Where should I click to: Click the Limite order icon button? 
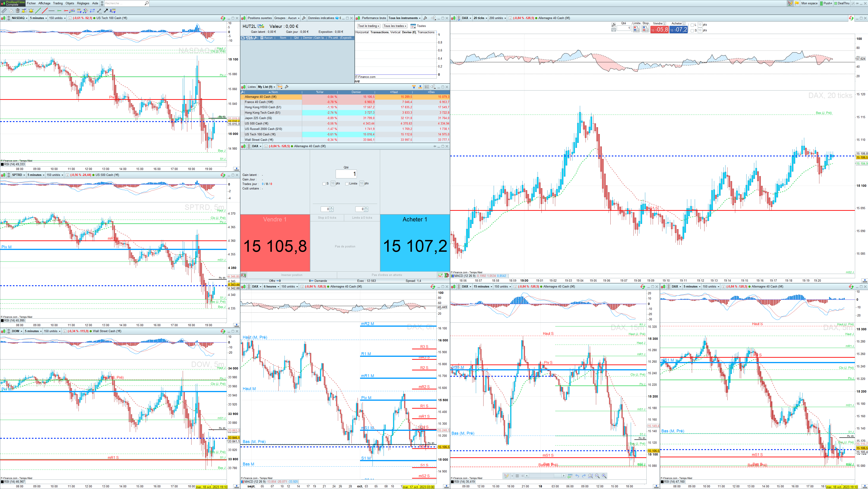click(636, 29)
